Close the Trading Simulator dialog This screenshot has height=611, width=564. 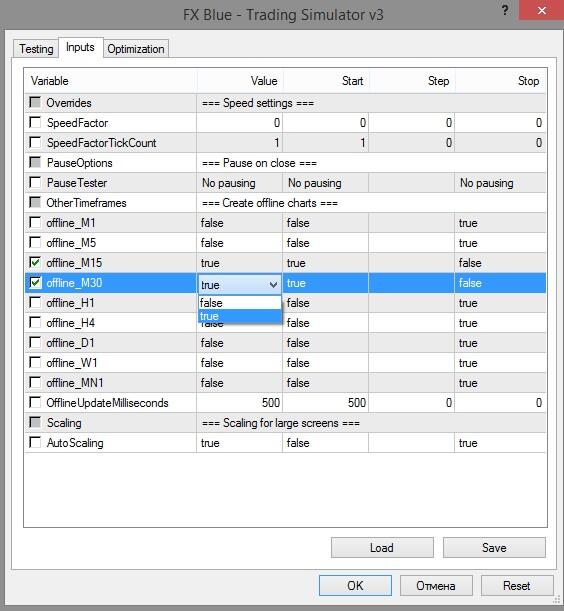coord(541,10)
